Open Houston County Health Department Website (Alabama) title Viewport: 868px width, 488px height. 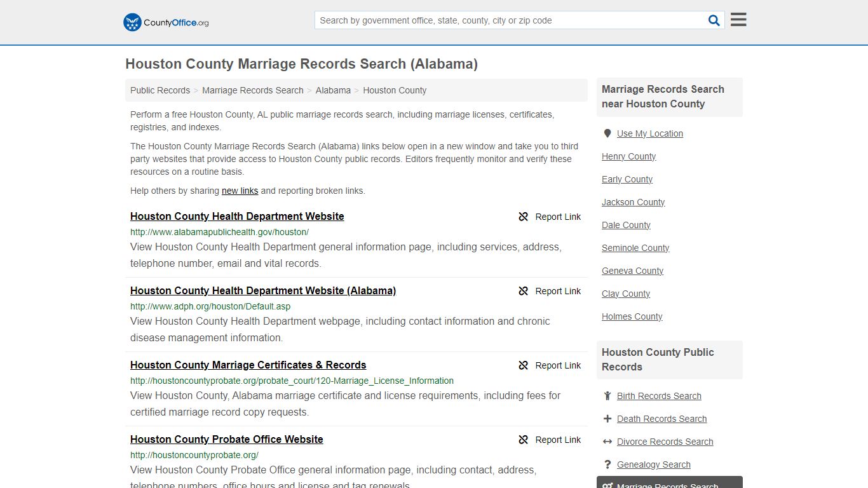[263, 291]
